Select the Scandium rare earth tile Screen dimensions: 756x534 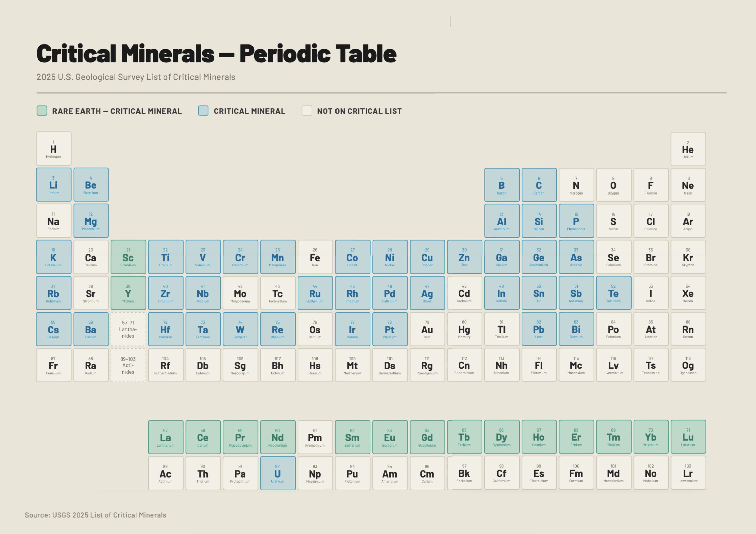pos(128,257)
